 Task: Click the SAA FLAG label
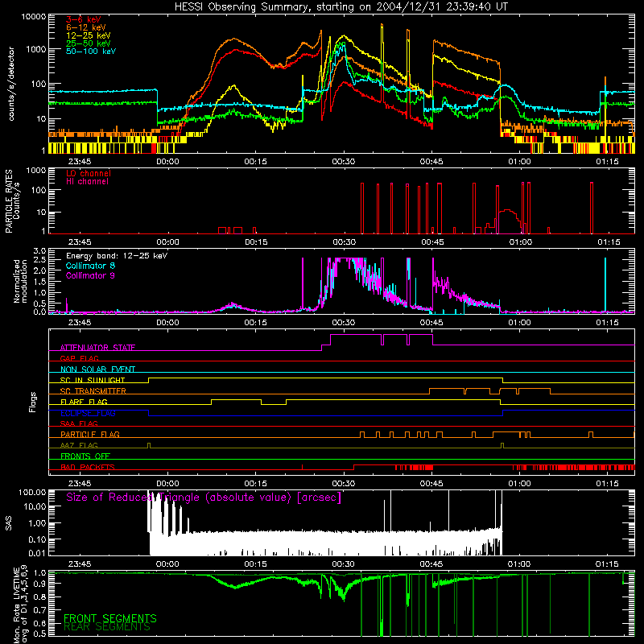[79, 423]
